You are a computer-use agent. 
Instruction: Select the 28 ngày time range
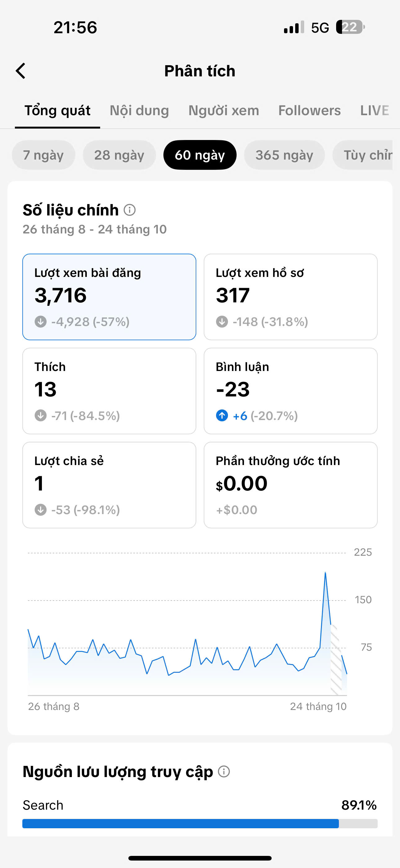(x=119, y=155)
